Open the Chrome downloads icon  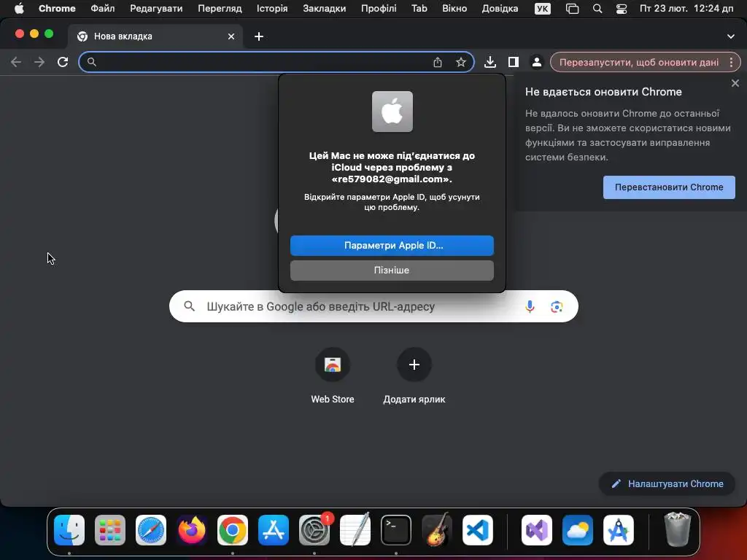click(489, 62)
